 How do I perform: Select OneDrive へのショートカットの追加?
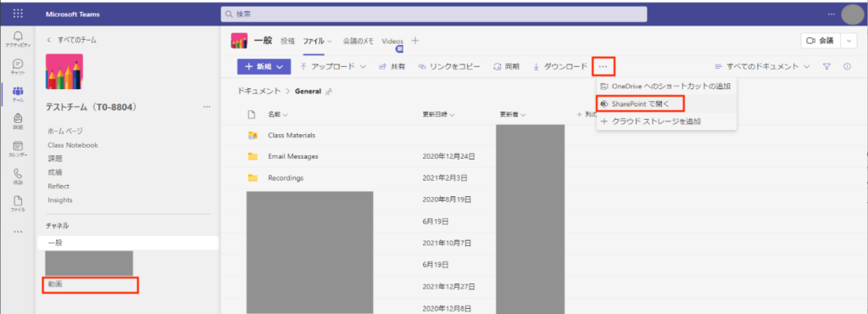coord(666,86)
